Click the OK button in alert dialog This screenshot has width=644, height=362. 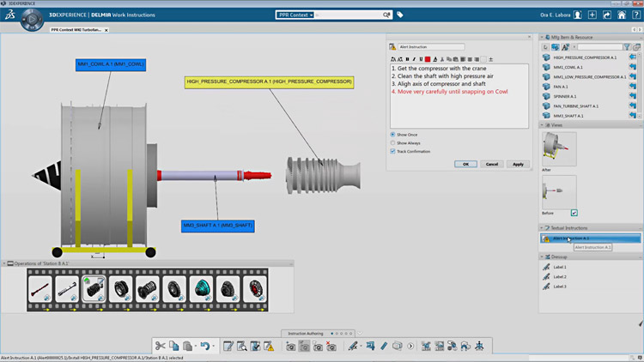(465, 164)
